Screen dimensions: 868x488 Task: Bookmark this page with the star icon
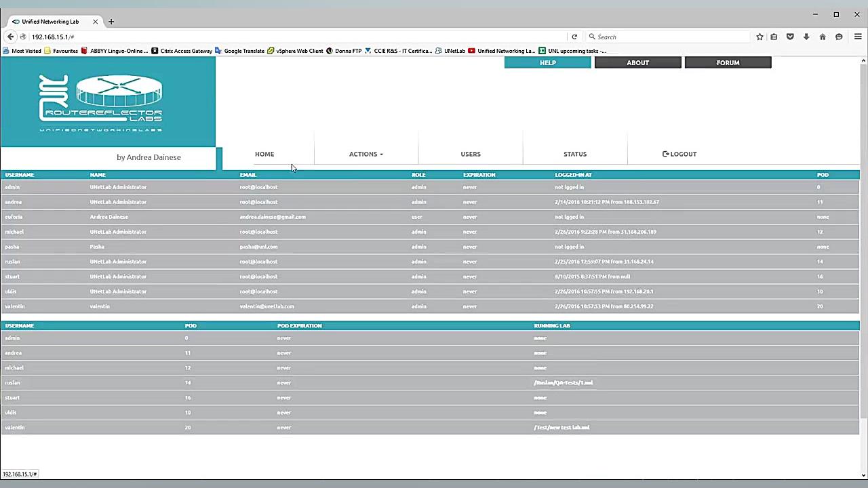(x=759, y=37)
